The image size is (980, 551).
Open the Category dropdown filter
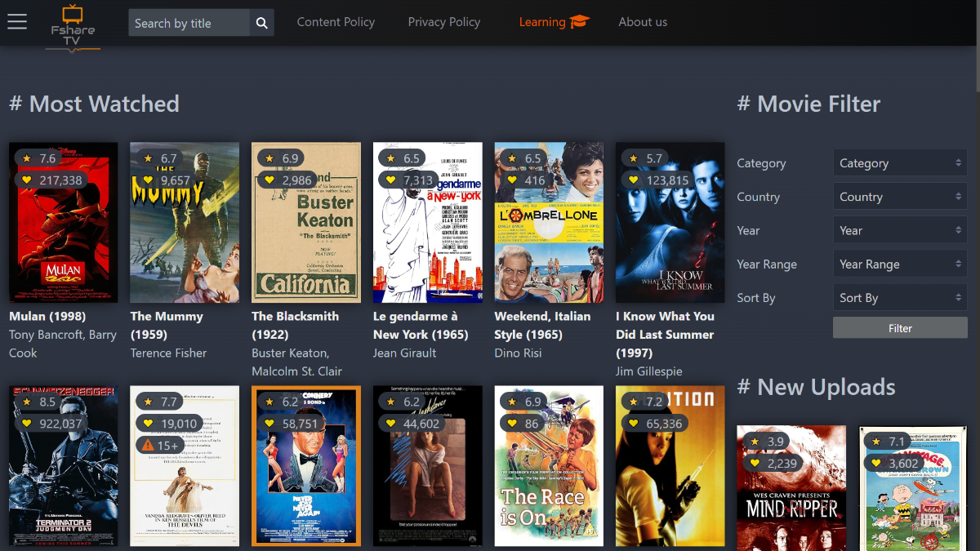pos(900,163)
